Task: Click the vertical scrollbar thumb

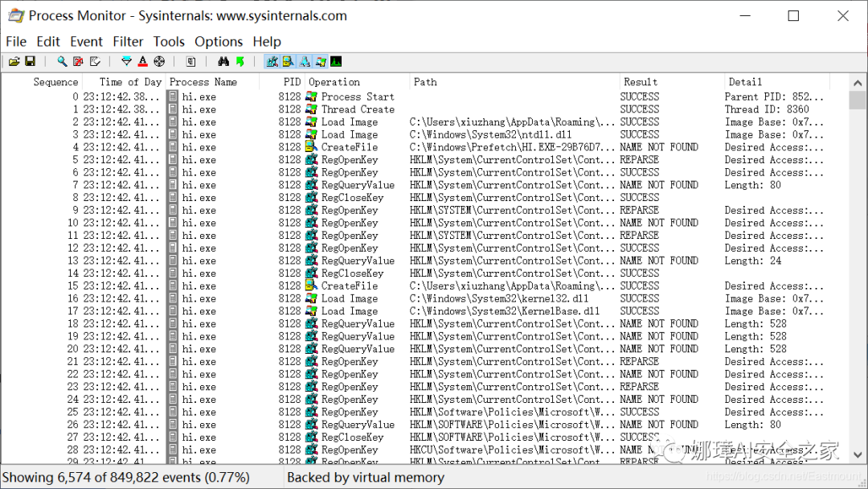Action: [x=858, y=101]
